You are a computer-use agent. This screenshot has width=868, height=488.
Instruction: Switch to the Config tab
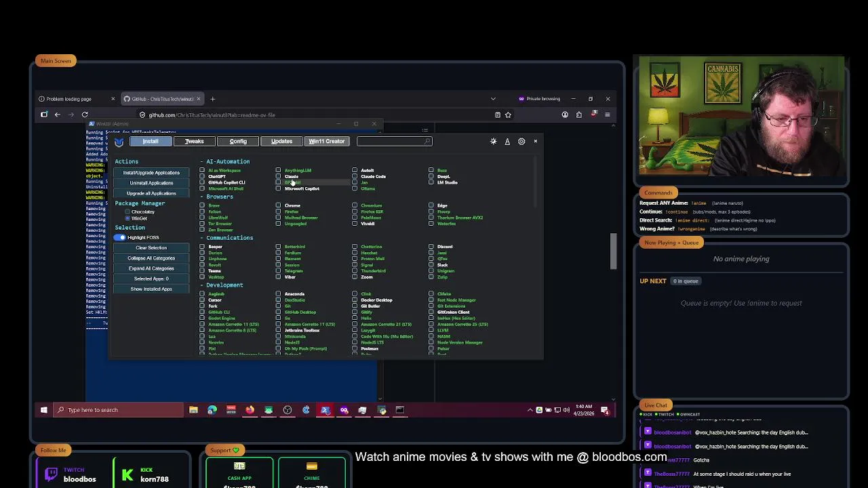pos(238,141)
